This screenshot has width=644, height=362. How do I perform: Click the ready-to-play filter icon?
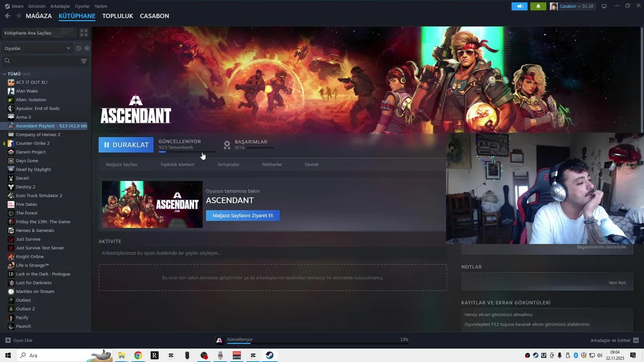[x=87, y=48]
